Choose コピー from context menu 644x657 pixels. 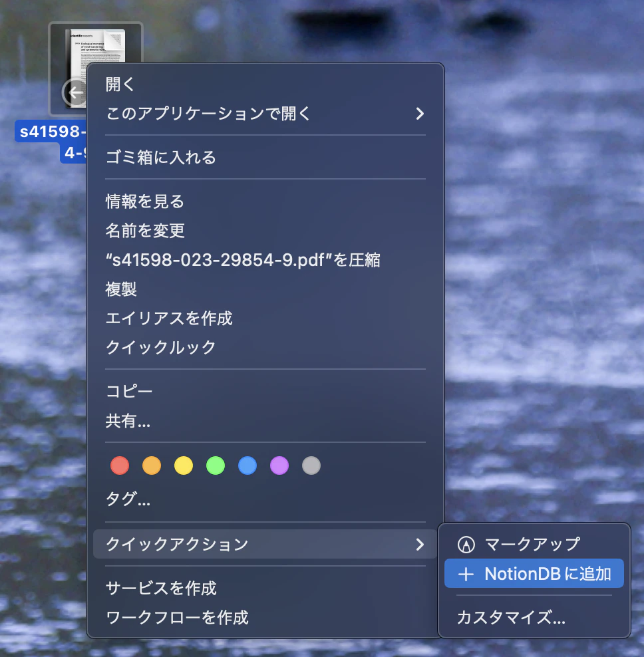click(x=265, y=392)
